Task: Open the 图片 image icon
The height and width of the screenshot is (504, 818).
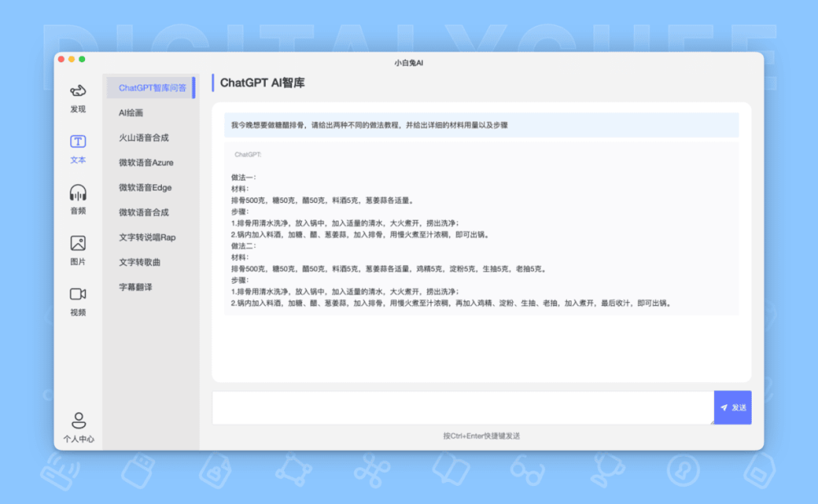Action: (78, 243)
